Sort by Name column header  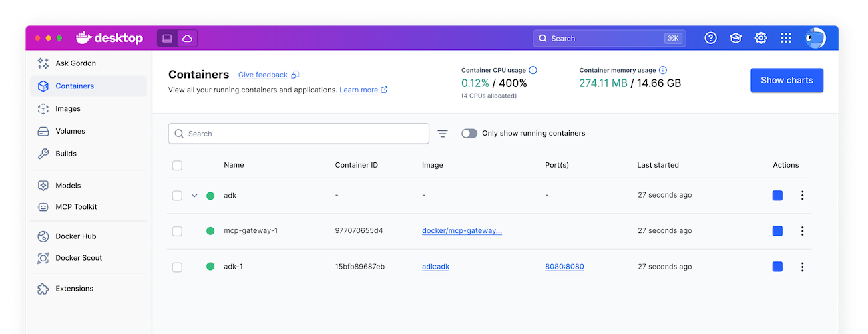(234, 165)
